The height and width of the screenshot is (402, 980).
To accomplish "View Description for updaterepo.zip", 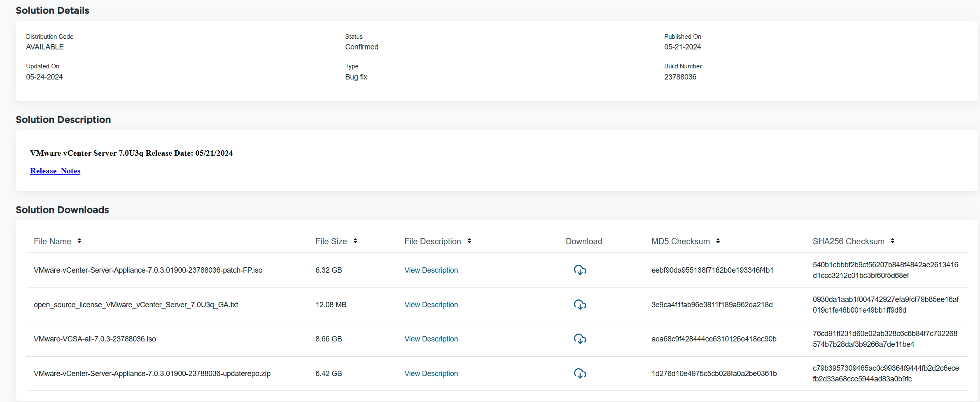I will (x=431, y=374).
